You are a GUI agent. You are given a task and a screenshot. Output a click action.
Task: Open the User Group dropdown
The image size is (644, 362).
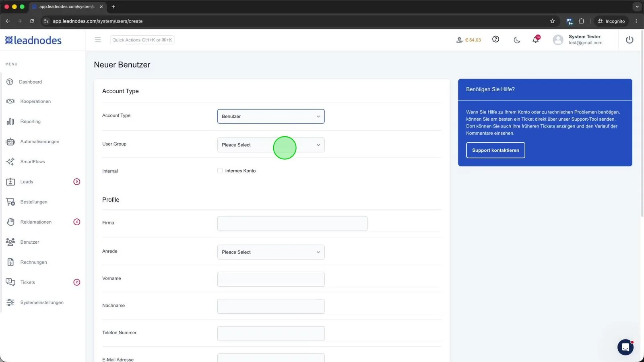[271, 145]
